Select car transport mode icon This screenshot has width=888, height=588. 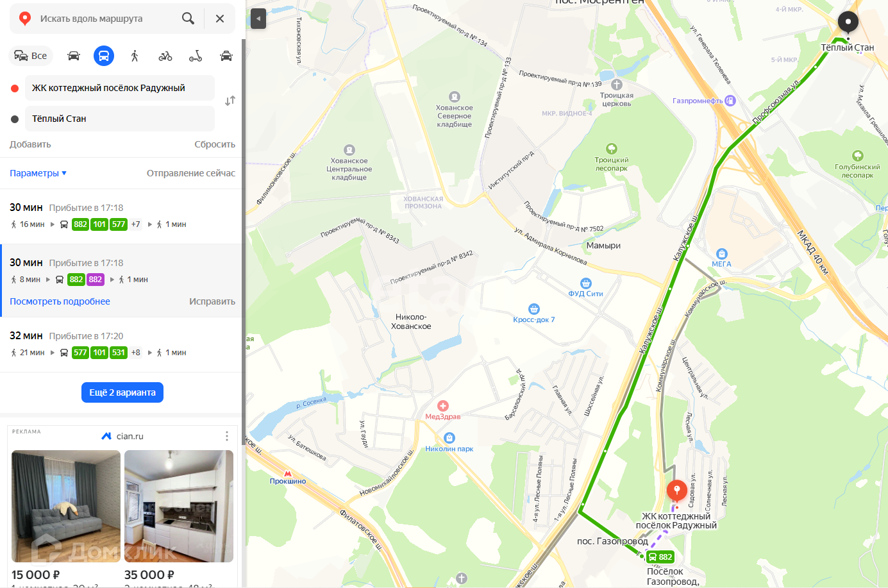(x=74, y=56)
